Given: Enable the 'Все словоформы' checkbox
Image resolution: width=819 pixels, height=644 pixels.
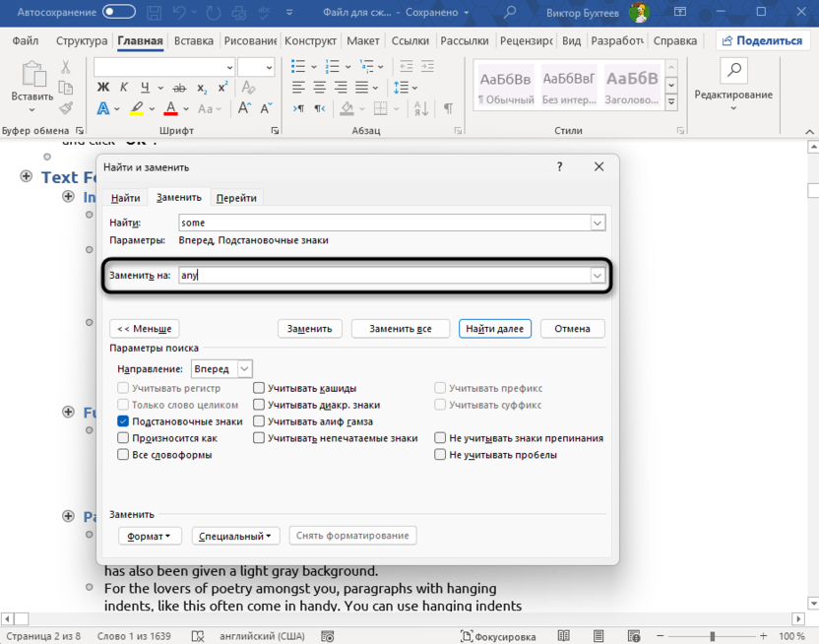Looking at the screenshot, I should click(x=123, y=455).
